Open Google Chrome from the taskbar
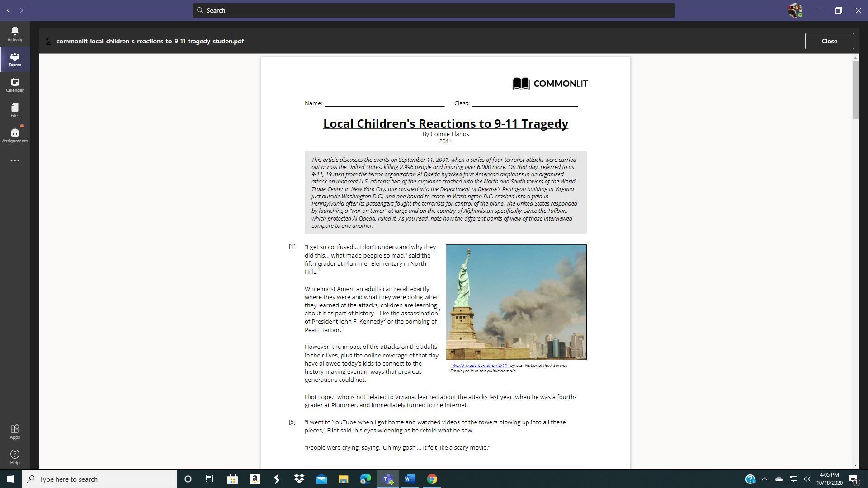868x488 pixels. [x=432, y=479]
